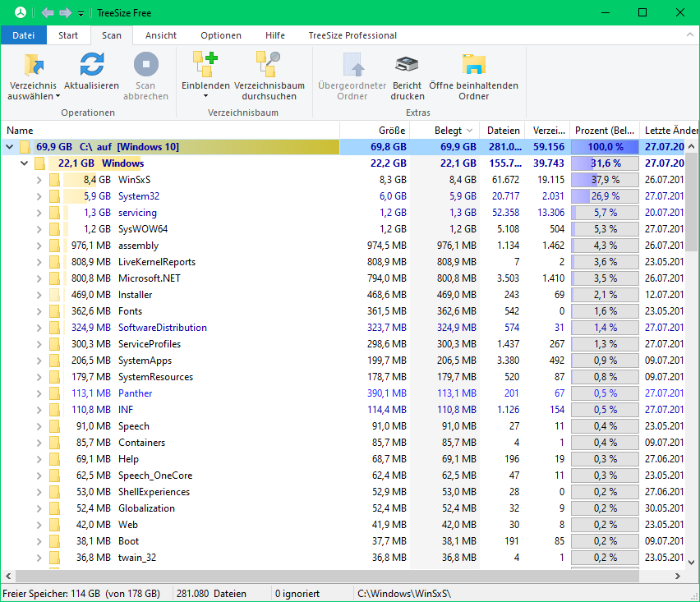Click Übergeordneter Ordner icon
Screen dimensions: 700x602
tap(352, 65)
